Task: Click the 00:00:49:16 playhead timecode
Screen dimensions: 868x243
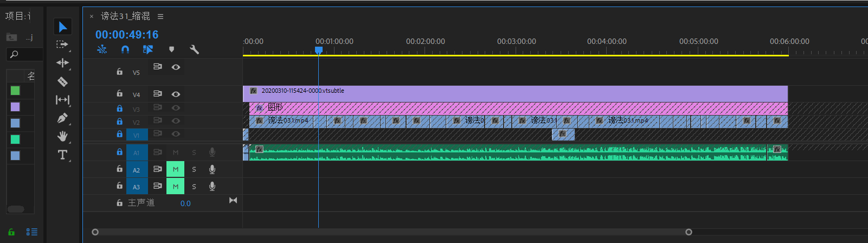Action: 127,35
